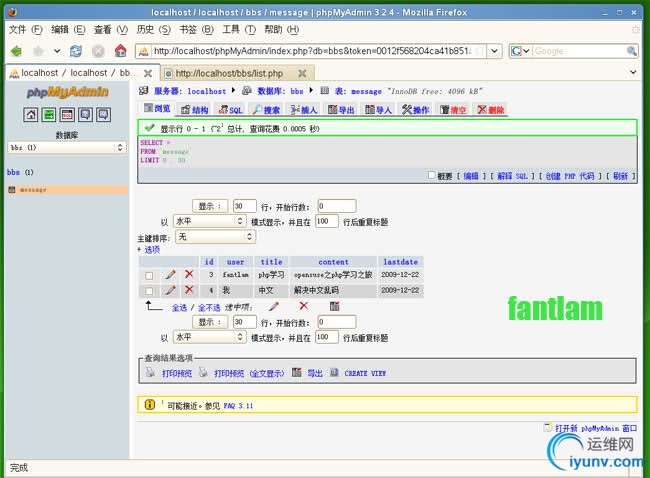Open the 主键排序 dropdown showing 无
Image resolution: width=650 pixels, height=478 pixels.
coord(215,237)
